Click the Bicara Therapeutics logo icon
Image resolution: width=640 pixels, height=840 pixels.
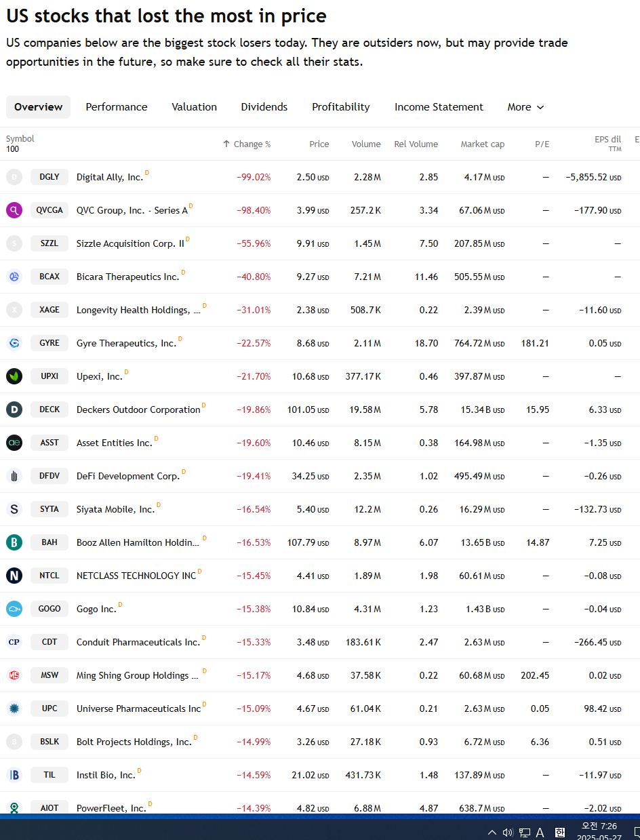pyautogui.click(x=14, y=277)
